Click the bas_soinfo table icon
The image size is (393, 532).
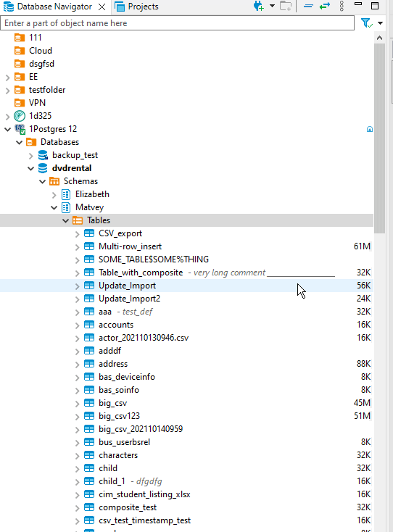[x=89, y=390]
